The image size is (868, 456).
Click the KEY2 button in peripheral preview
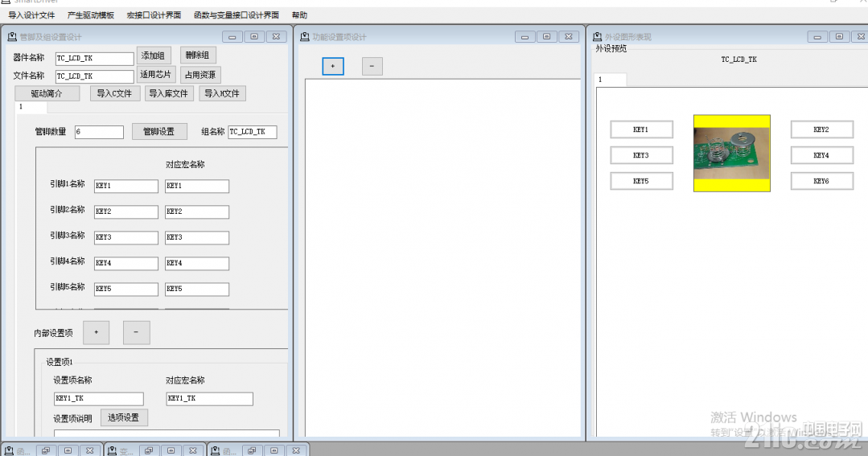point(822,129)
